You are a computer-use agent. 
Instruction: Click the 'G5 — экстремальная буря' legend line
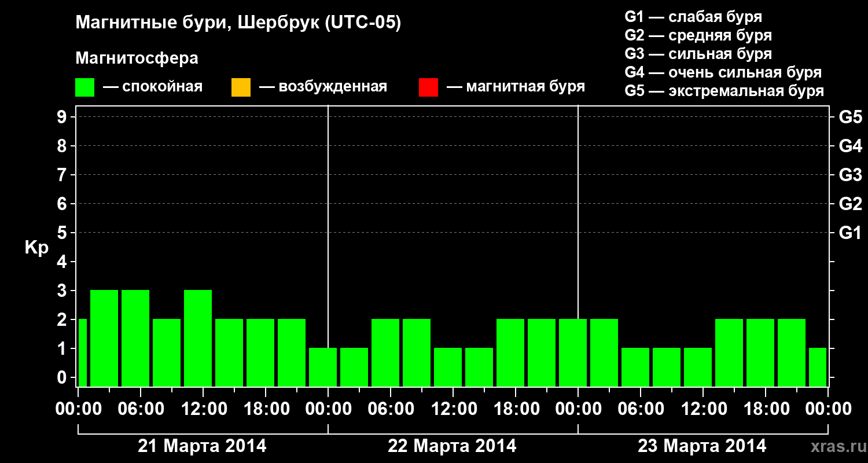pos(724,91)
